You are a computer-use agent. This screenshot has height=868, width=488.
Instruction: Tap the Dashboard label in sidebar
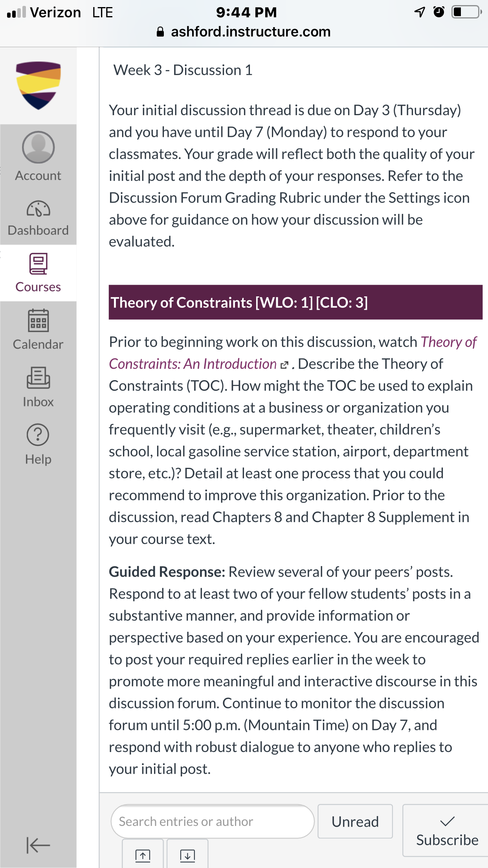(x=38, y=230)
